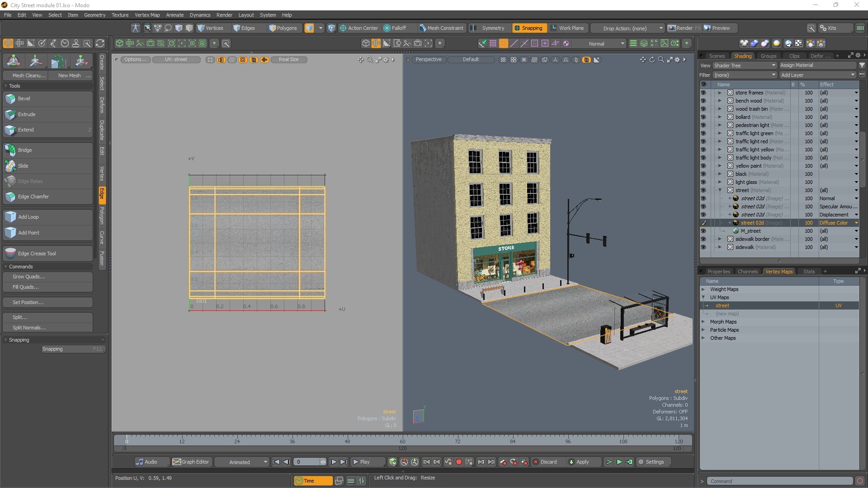Expand the Weight Maps section
This screenshot has width=868, height=488.
703,289
